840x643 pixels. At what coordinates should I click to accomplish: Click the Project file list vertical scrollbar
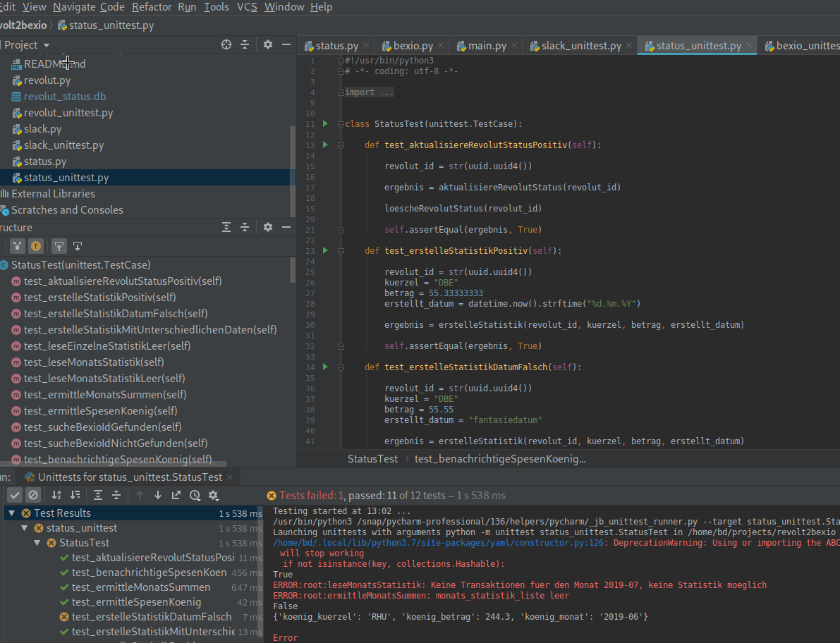[x=293, y=171]
